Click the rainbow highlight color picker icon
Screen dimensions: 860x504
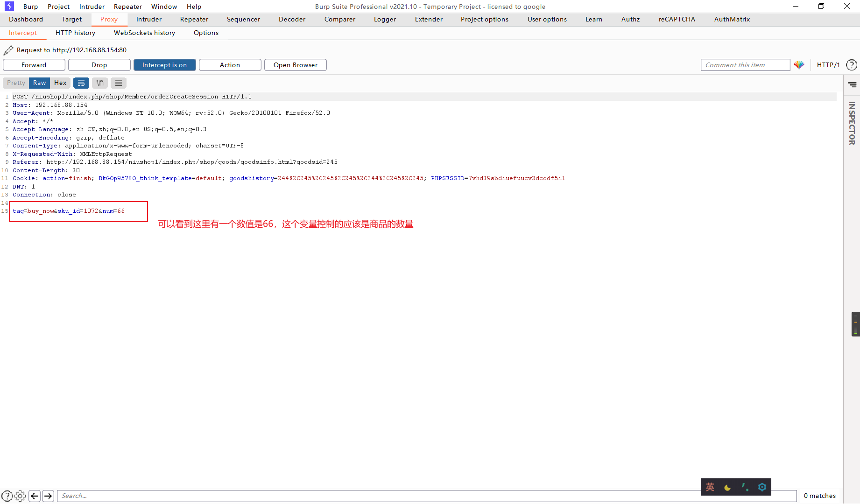799,65
